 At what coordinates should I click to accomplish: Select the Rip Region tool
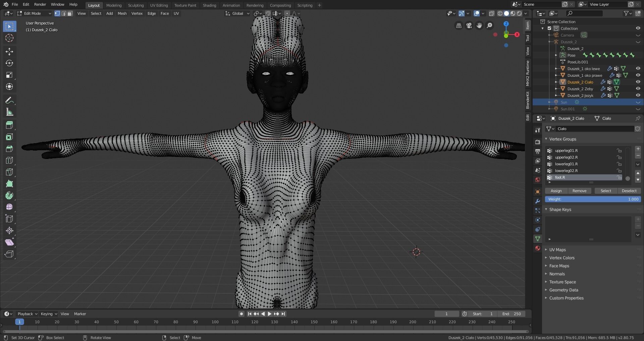[9, 254]
